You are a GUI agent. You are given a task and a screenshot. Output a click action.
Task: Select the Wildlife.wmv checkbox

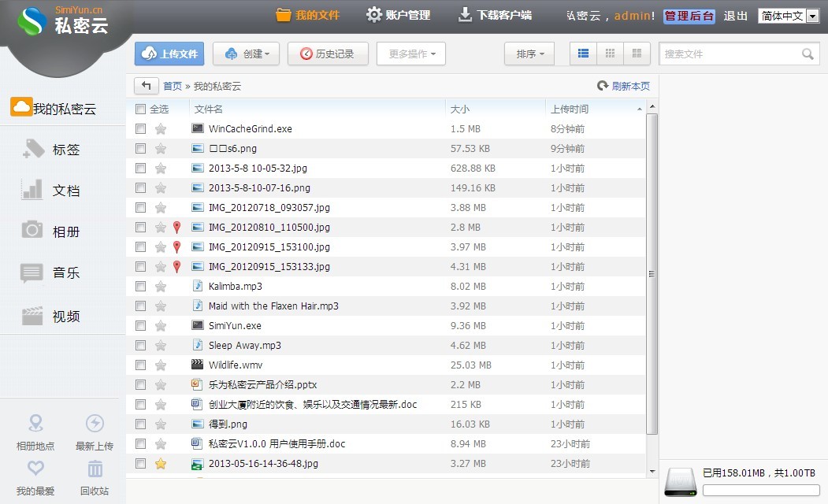(x=140, y=365)
